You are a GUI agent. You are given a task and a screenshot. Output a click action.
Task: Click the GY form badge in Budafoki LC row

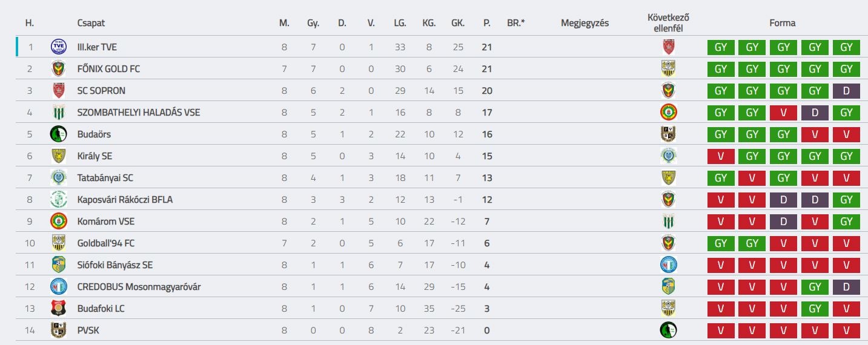click(x=815, y=308)
